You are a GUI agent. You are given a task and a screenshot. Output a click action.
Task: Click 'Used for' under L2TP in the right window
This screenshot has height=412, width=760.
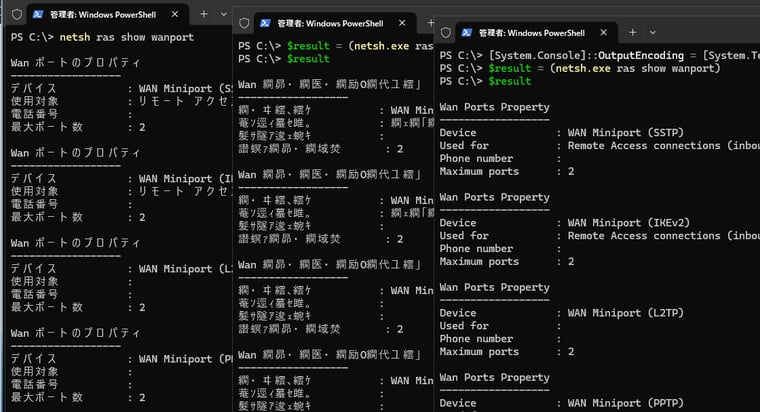[x=464, y=326]
